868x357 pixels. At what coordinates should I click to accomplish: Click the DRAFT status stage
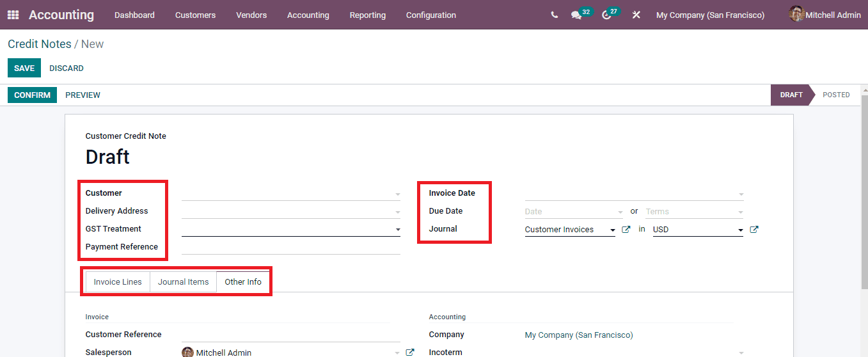pyautogui.click(x=791, y=95)
